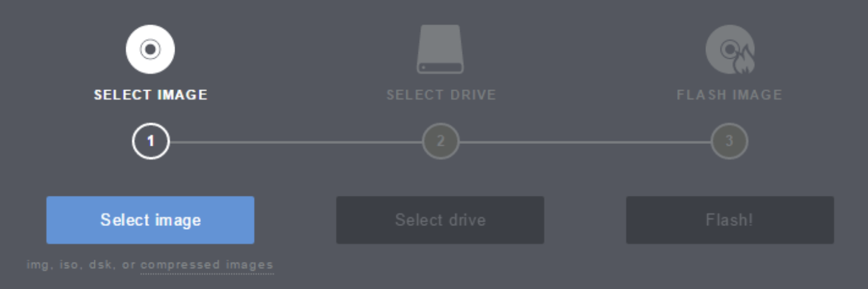This screenshot has height=289, width=868.
Task: Click the SELECT DRIVE heading
Action: point(441,95)
